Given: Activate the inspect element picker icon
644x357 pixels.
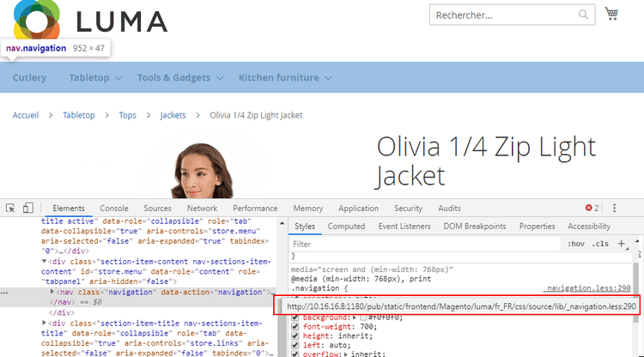Looking at the screenshot, I should [11, 208].
